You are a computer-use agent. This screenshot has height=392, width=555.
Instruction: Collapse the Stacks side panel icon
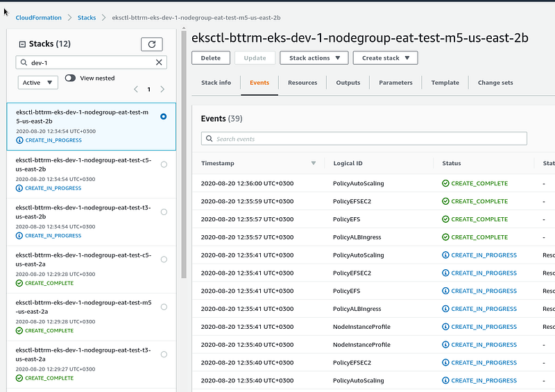pyautogui.click(x=22, y=44)
